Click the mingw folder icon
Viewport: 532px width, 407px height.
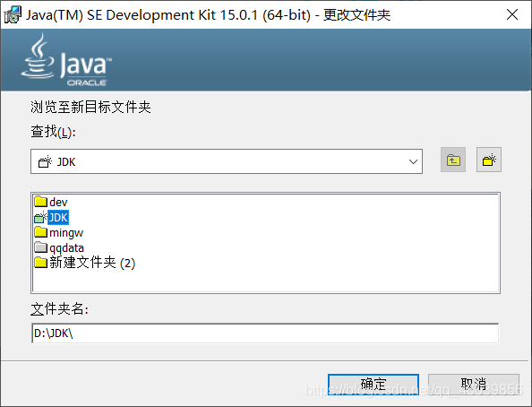coord(40,232)
